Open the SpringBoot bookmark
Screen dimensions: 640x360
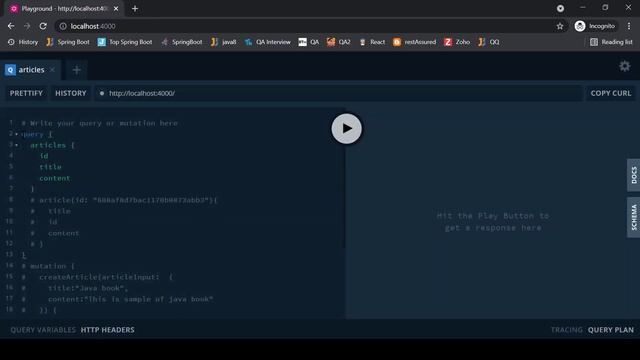(x=182, y=42)
